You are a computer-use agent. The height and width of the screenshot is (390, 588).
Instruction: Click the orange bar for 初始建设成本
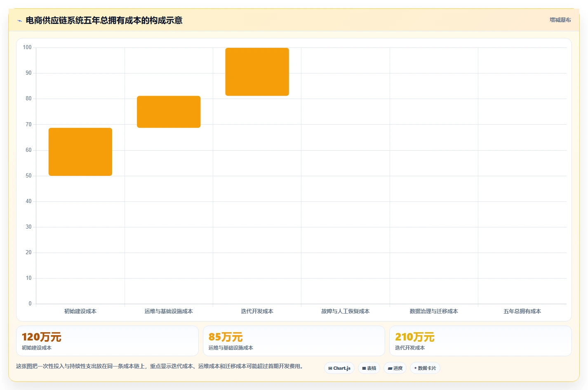point(80,152)
